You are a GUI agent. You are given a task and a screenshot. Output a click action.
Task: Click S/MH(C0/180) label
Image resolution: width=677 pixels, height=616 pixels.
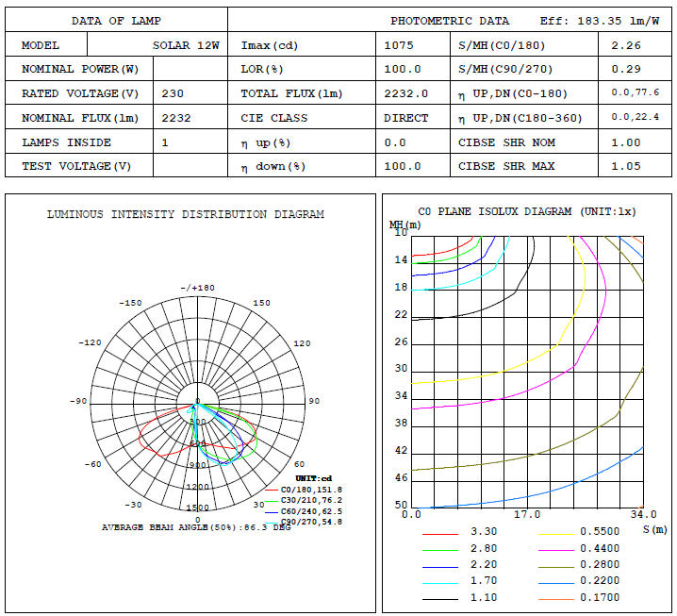pos(502,45)
